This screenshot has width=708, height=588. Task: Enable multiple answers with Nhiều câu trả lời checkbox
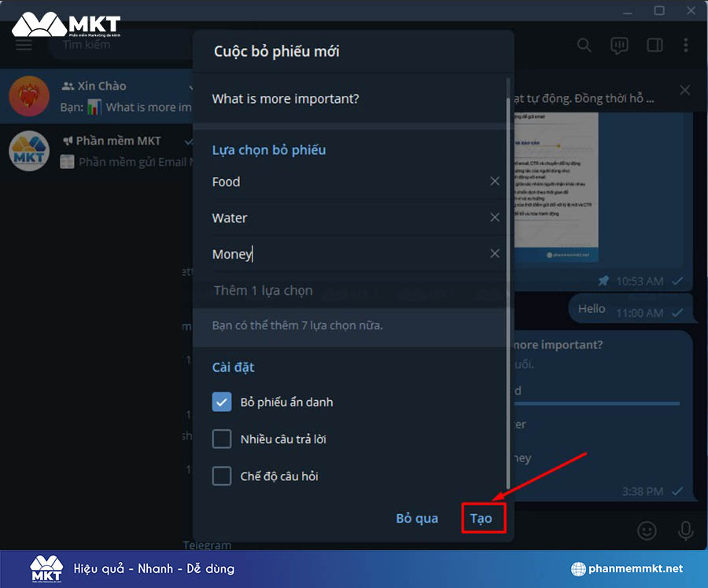point(221,439)
